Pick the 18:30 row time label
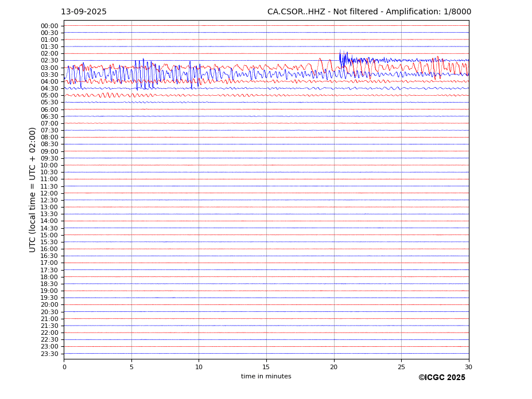Image resolution: width=532 pixels, height=399 pixels. click(49, 284)
